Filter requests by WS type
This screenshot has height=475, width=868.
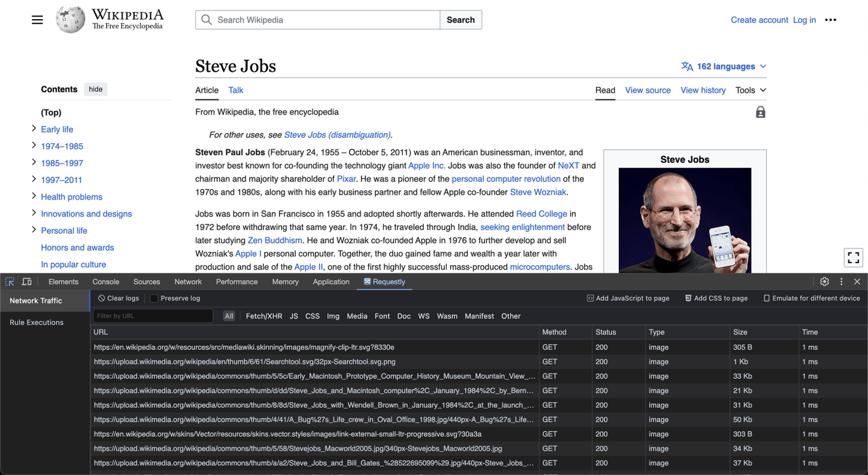click(424, 316)
